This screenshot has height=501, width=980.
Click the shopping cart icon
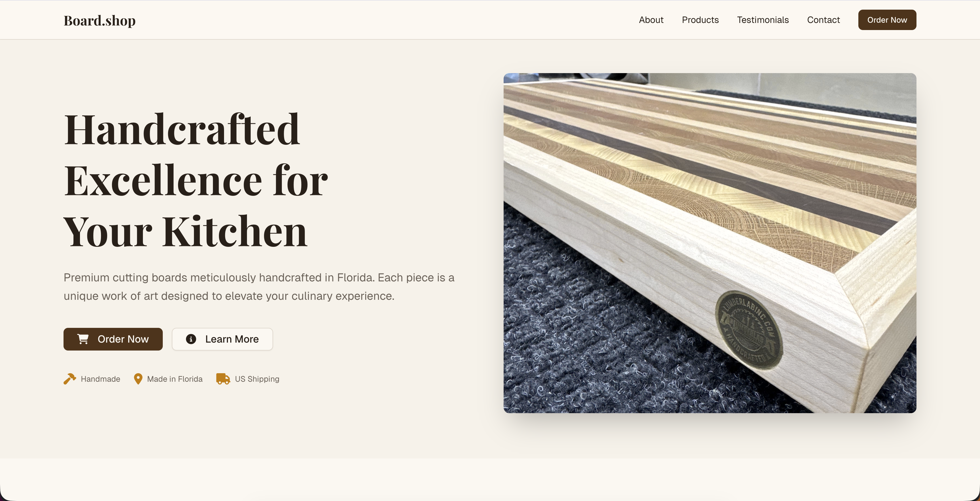83,339
